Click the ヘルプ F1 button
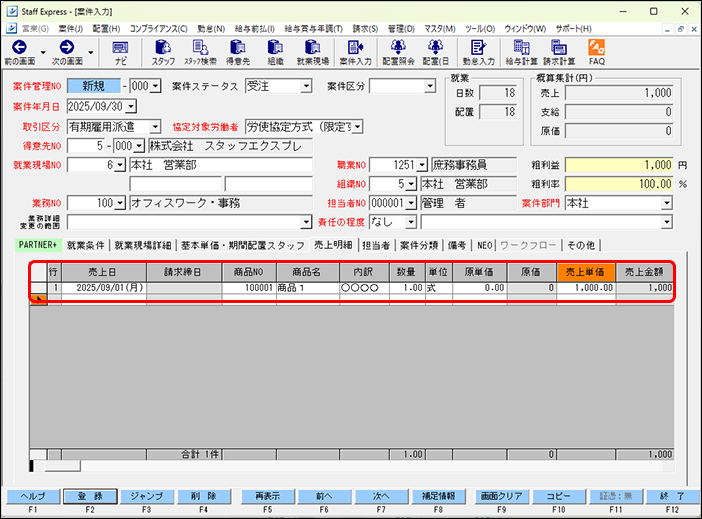This screenshot has height=519, width=702. pyautogui.click(x=33, y=496)
